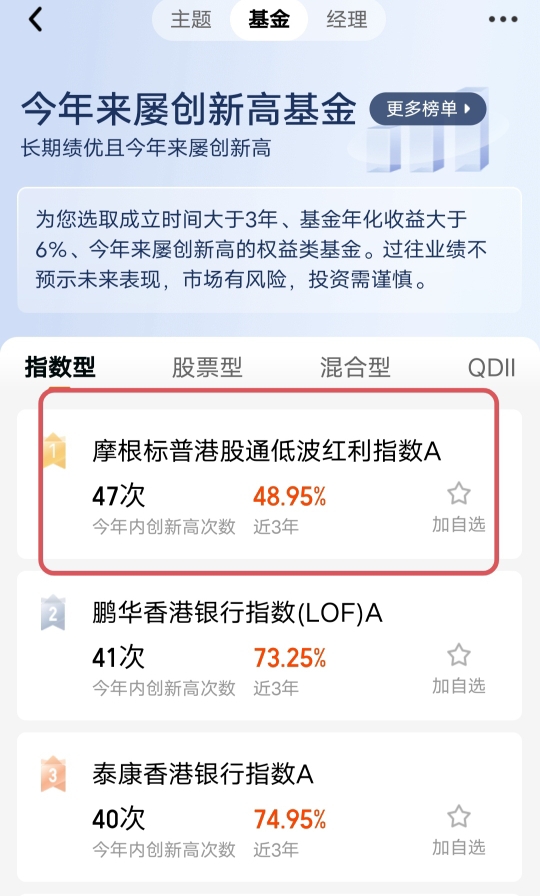Click the silver rank 2 badge

tap(53, 613)
